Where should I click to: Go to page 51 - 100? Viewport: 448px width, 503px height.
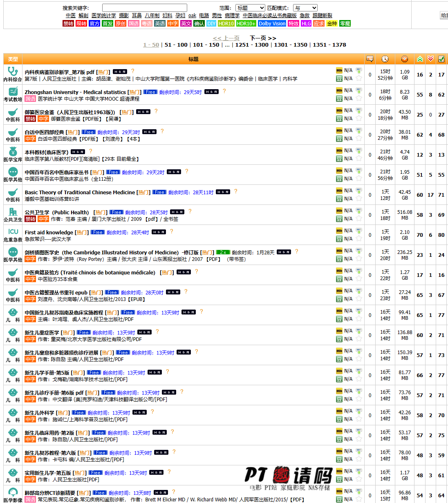click(176, 45)
